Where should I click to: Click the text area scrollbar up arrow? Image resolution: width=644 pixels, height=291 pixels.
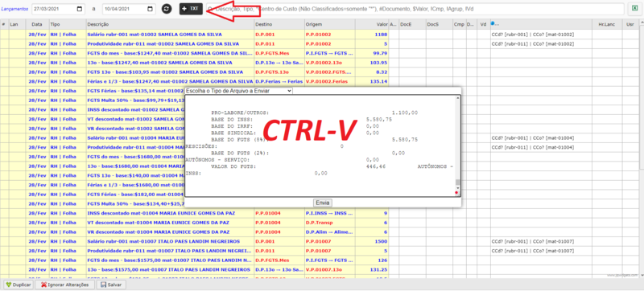click(458, 98)
